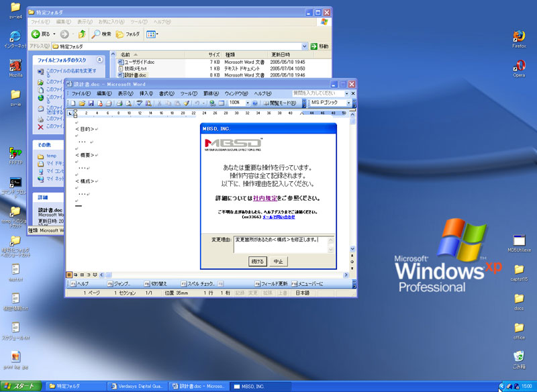
Task: Click the Undo arrow in Word toolbar
Action: (x=197, y=103)
